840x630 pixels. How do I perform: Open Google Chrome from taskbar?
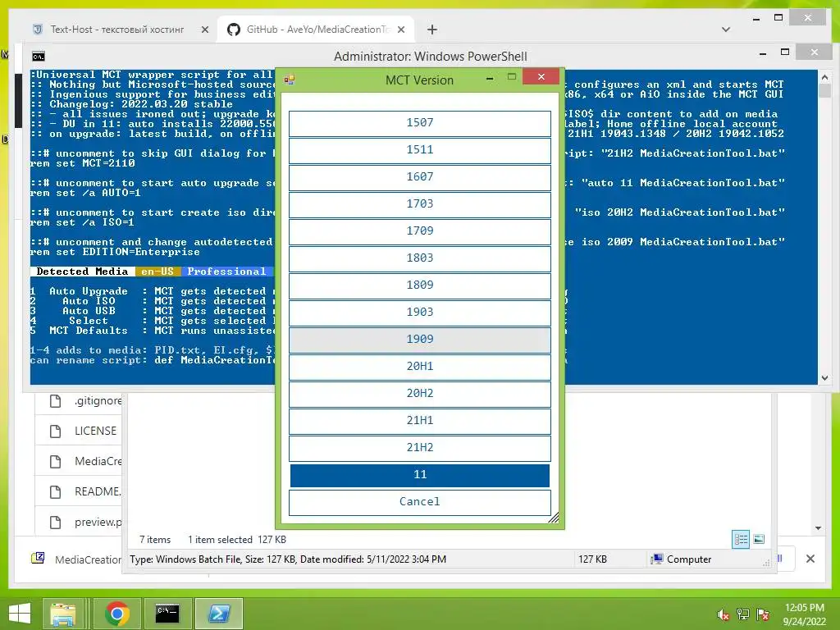tap(116, 614)
